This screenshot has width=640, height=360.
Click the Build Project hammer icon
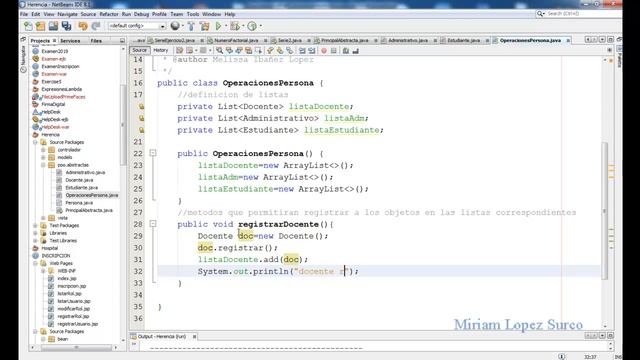click(191, 26)
